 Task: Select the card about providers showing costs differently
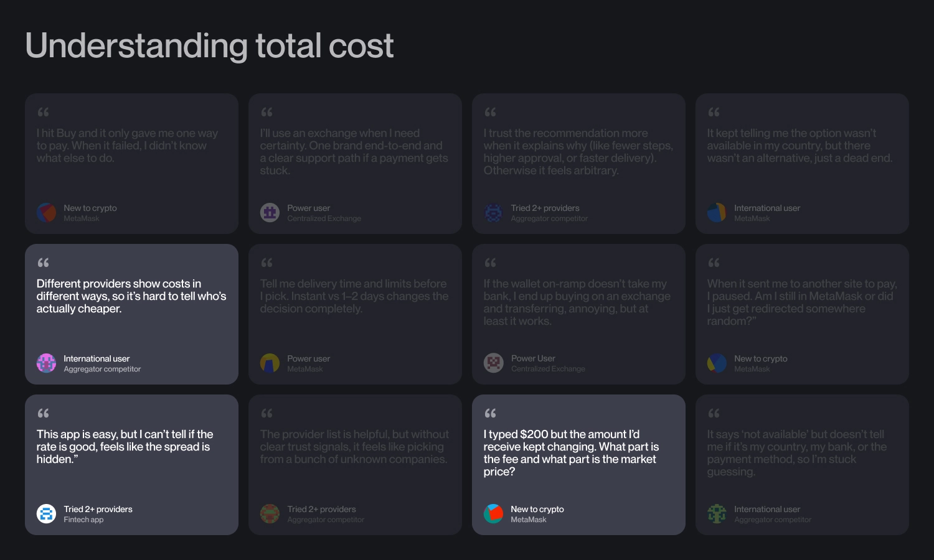(131, 314)
